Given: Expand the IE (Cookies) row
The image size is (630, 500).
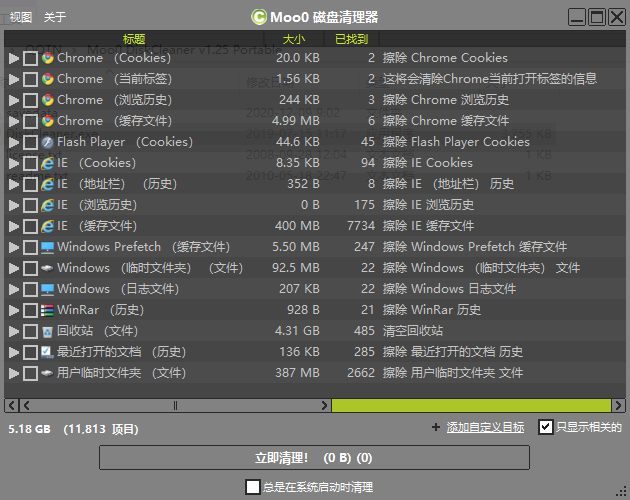Looking at the screenshot, I should click(14, 164).
